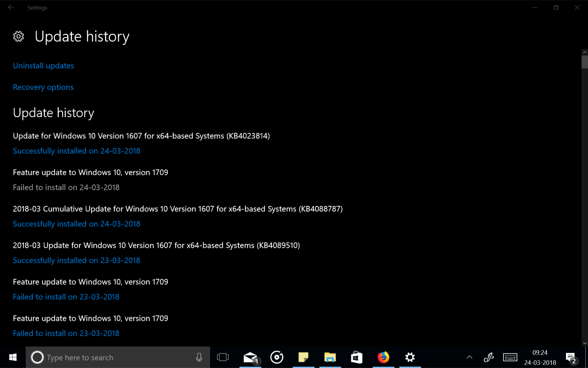Focus the 'Type here to search' box
This screenshot has height=368, width=588.
118,357
